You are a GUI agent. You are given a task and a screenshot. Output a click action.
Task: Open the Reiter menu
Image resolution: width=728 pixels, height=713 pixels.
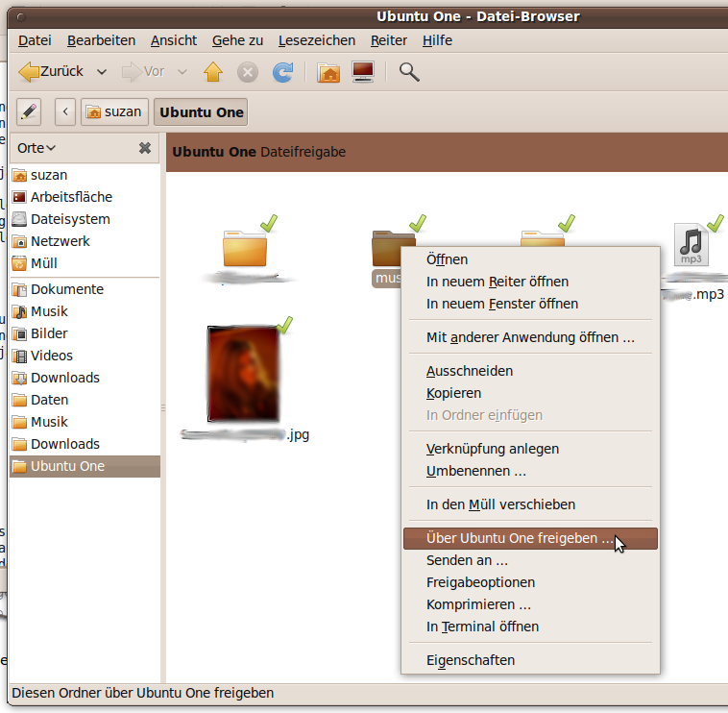click(389, 40)
